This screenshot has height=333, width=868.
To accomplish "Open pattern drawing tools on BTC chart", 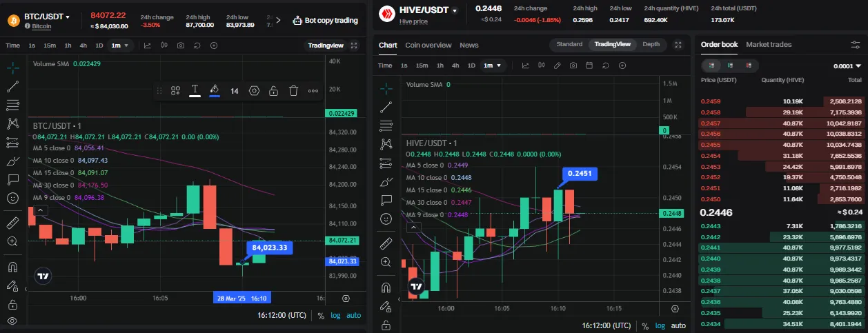I will tap(12, 124).
